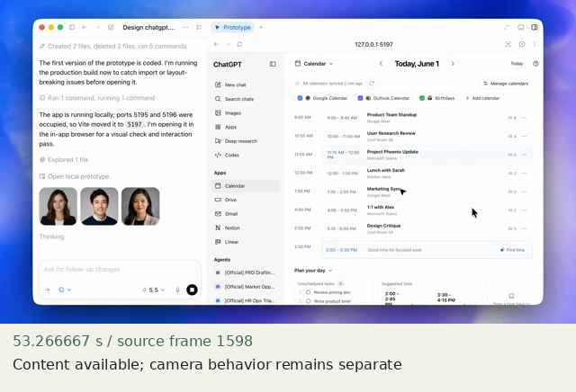
Task: Open the man portrait thumbnail
Action: (x=99, y=206)
